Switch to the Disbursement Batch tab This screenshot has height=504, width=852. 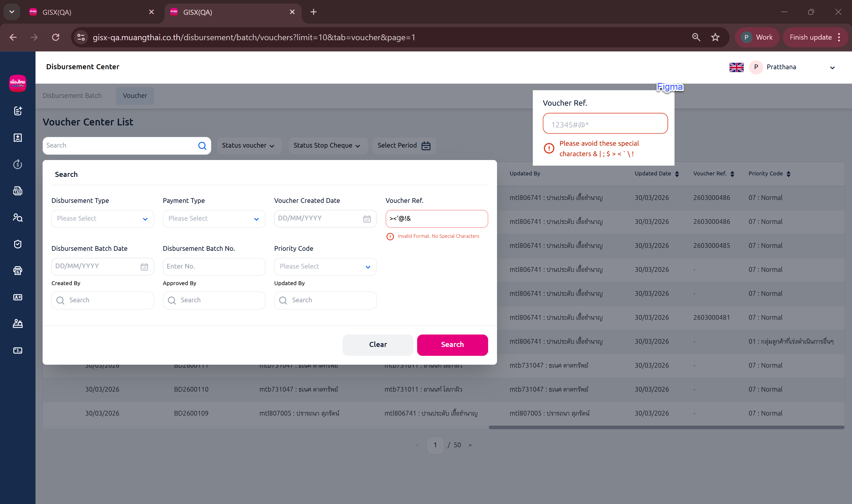point(72,96)
